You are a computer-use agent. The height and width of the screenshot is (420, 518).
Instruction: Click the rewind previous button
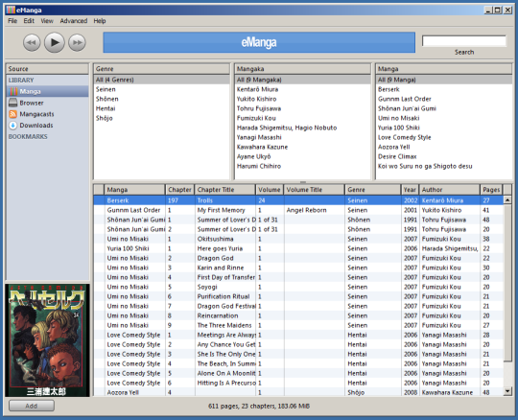32,42
